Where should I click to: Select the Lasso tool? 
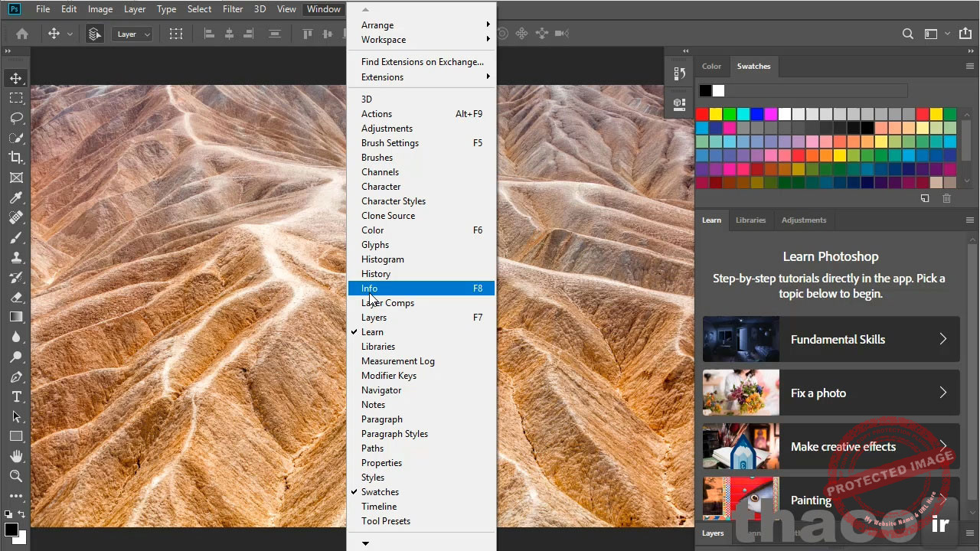click(16, 118)
